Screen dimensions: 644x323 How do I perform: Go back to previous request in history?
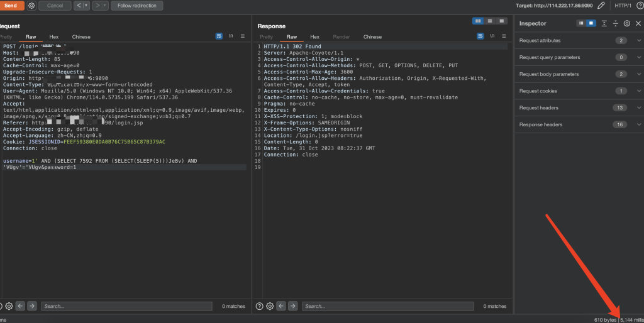pyautogui.click(x=79, y=6)
